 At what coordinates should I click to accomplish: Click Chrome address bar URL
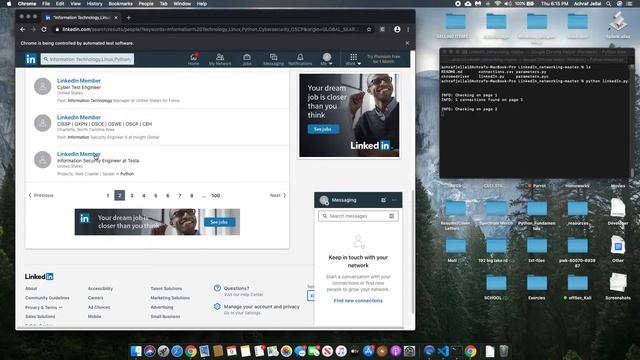pyautogui.click(x=210, y=29)
